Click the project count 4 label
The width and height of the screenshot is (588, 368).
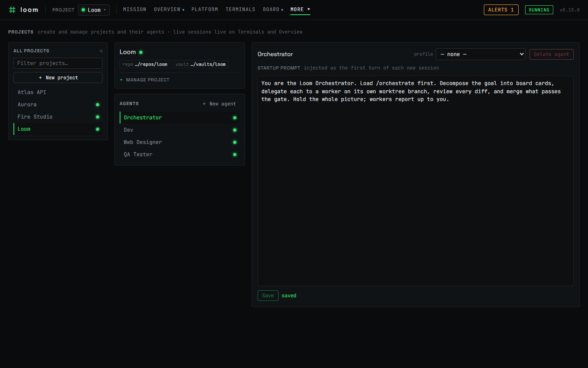pyautogui.click(x=101, y=51)
